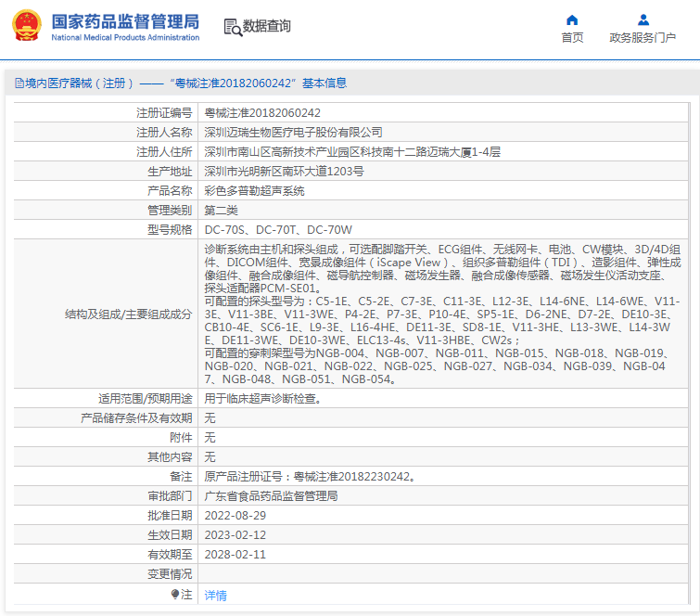Image resolution: width=700 pixels, height=616 pixels.
Task: Click National Medical Products Administration text
Action: 125,37
